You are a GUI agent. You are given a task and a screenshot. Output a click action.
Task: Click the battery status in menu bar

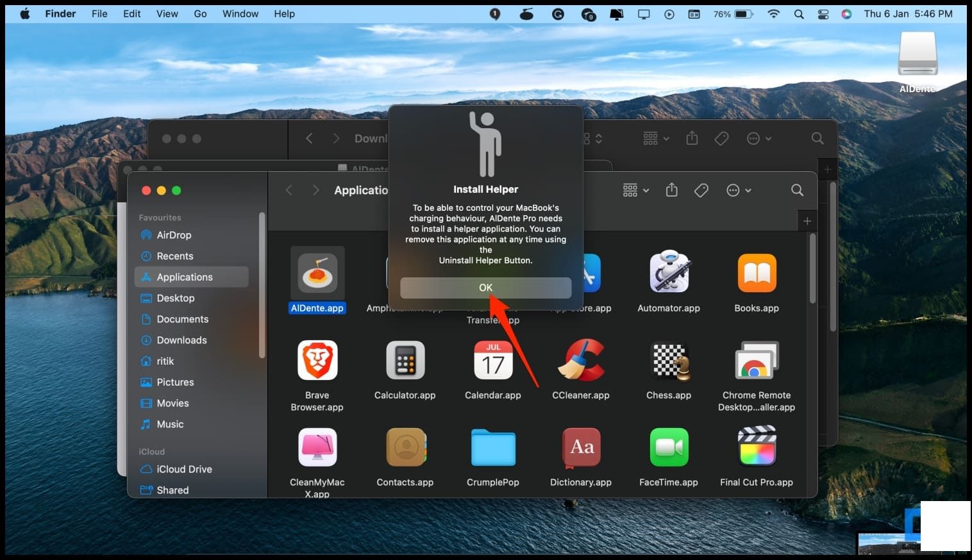[x=733, y=13]
